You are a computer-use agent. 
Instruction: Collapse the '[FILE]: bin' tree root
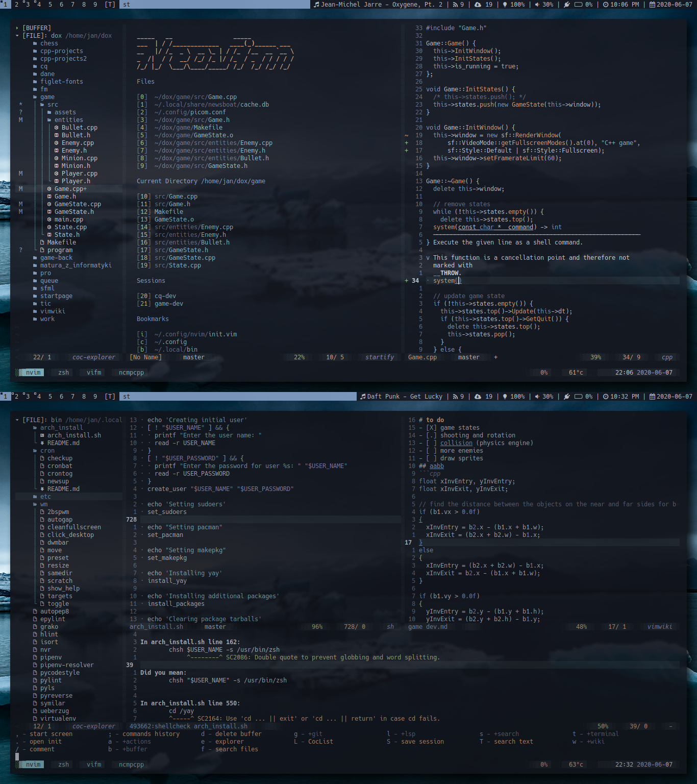coord(17,420)
